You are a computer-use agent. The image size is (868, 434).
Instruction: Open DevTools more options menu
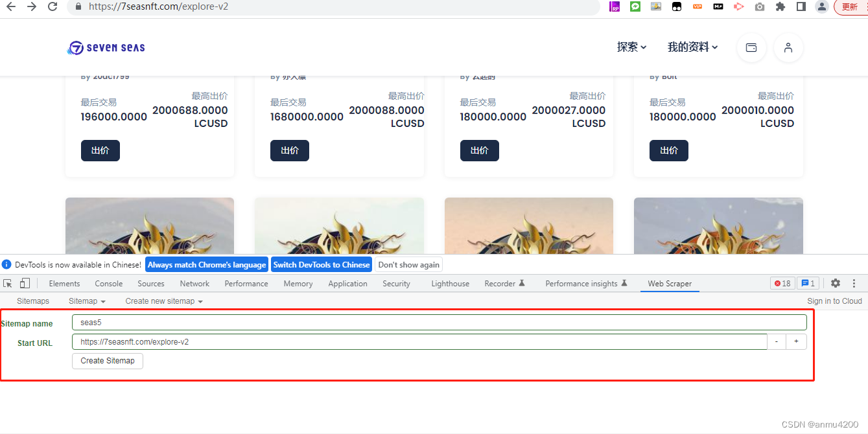click(x=854, y=284)
